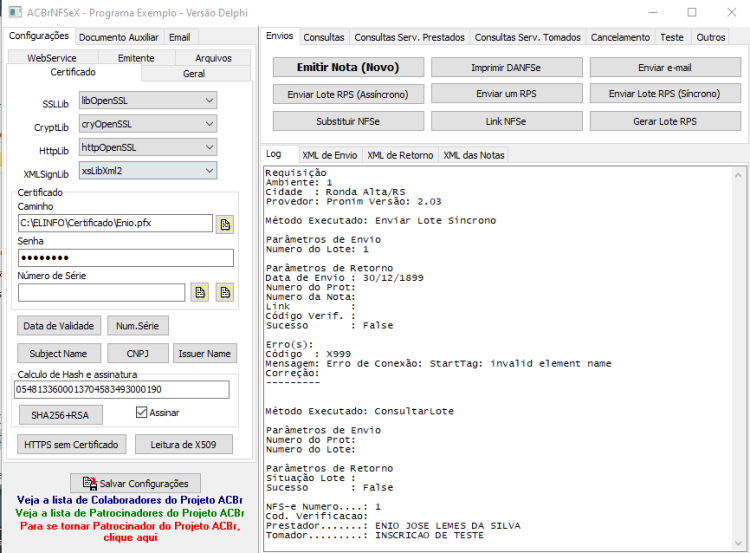
Task: Focus the certificate Caminho input field
Action: [x=115, y=223]
